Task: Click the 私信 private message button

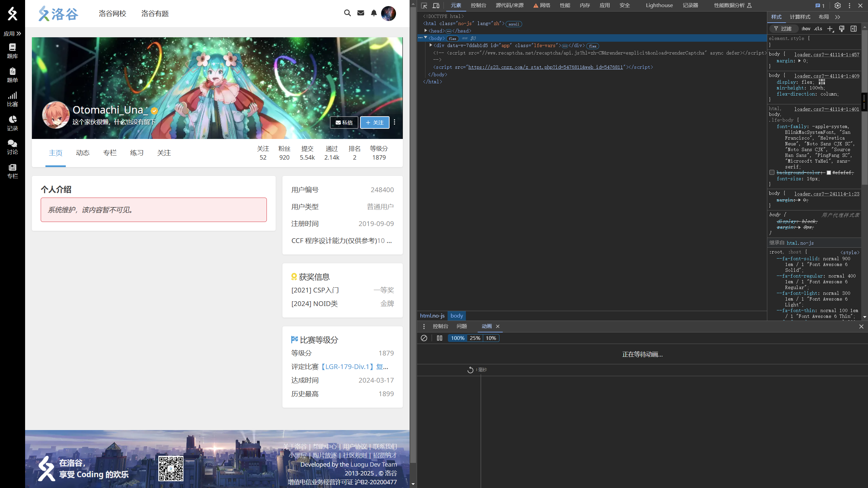Action: tap(344, 122)
